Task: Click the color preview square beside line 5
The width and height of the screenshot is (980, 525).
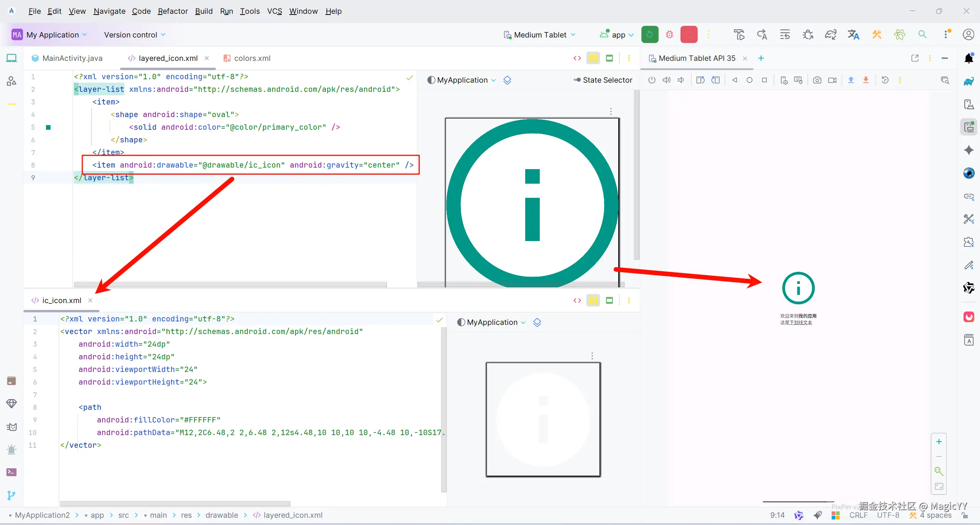Action: click(x=48, y=127)
